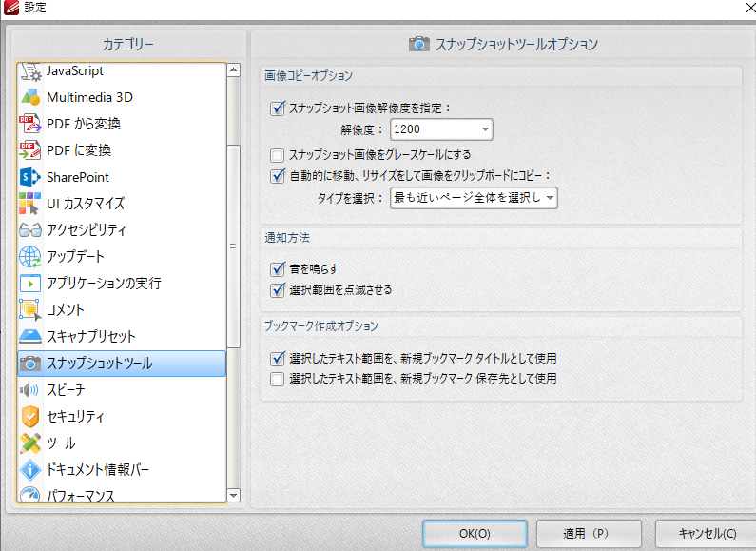
Task: Click the ブックマーク作成オプション section header
Action: [x=321, y=326]
